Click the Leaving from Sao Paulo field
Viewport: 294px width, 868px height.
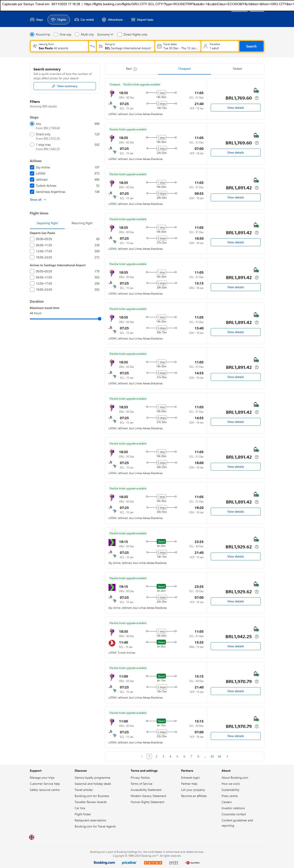59,46
